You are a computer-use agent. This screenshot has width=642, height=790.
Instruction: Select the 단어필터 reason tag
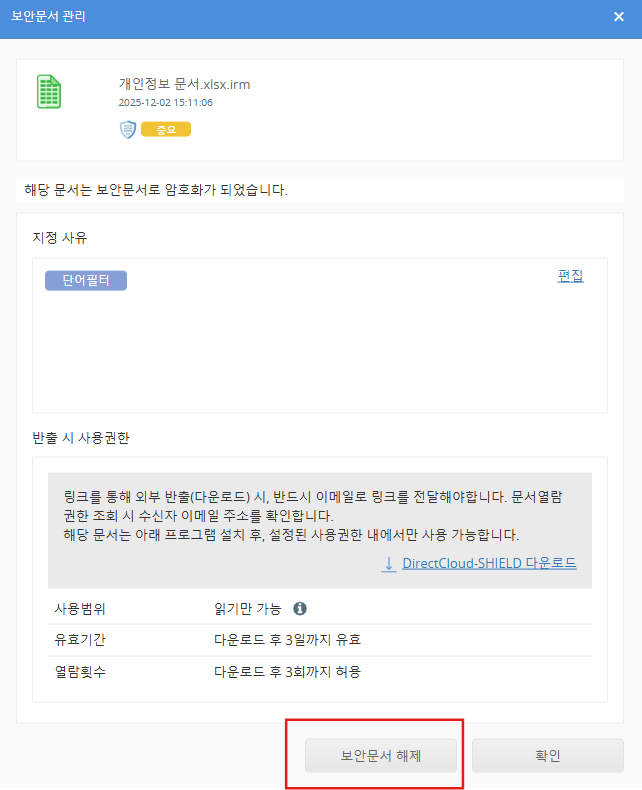click(86, 280)
